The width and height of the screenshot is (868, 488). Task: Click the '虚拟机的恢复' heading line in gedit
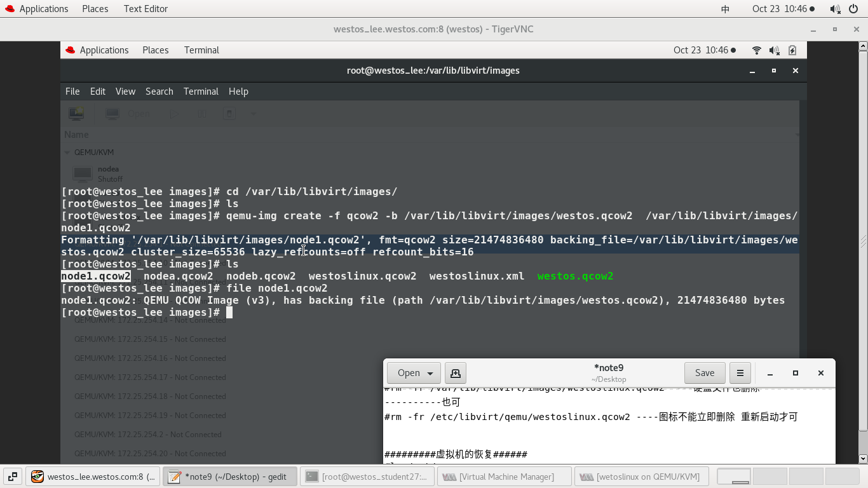pyautogui.click(x=456, y=454)
